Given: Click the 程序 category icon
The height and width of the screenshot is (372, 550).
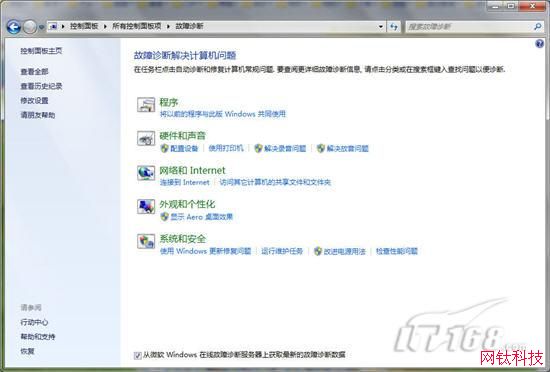Looking at the screenshot, I should tap(146, 104).
